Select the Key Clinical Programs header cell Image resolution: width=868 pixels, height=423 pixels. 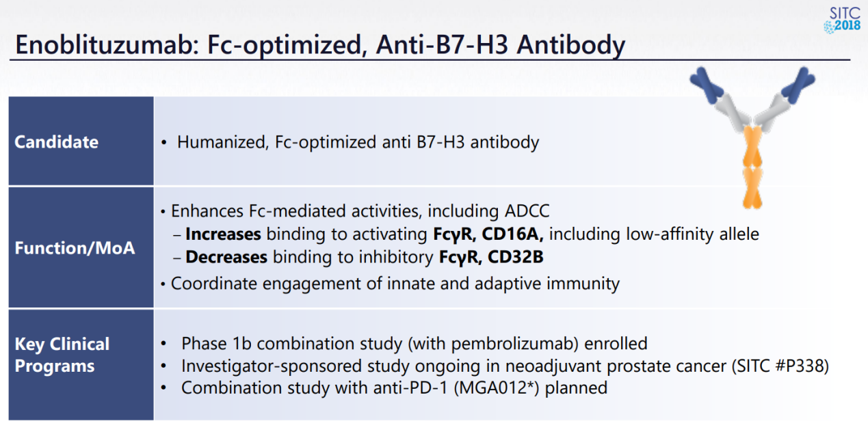pyautogui.click(x=81, y=365)
